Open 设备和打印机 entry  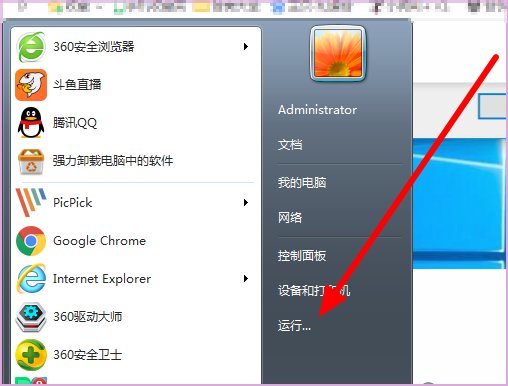(314, 291)
